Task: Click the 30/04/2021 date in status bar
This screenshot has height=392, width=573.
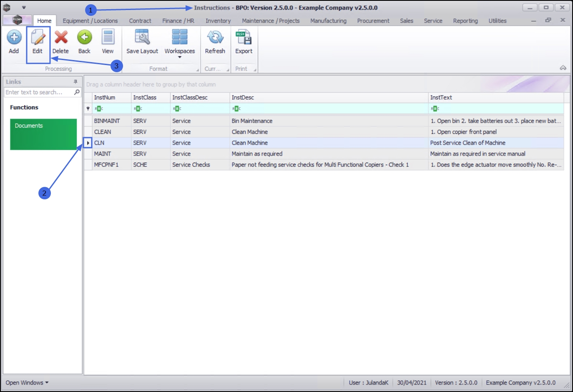Action: [x=412, y=382]
